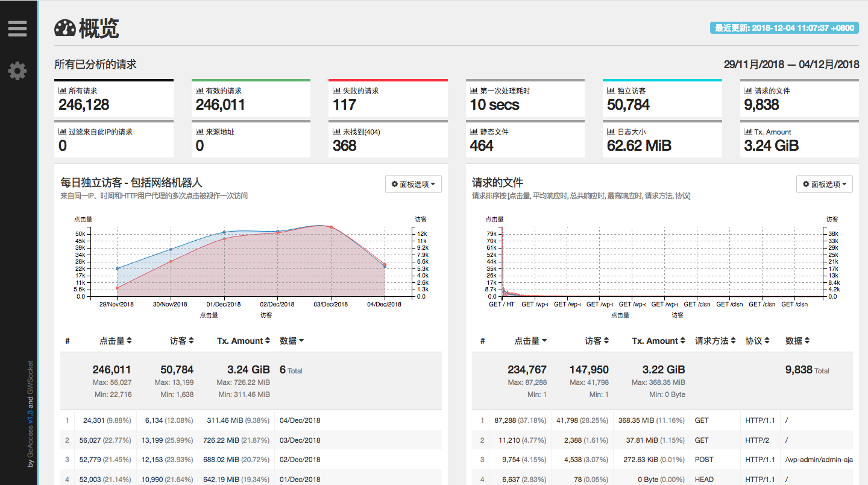Click the date range 29/11月/2018 — 04/12月/2018
Screen dimensions: 868x485
791,65
